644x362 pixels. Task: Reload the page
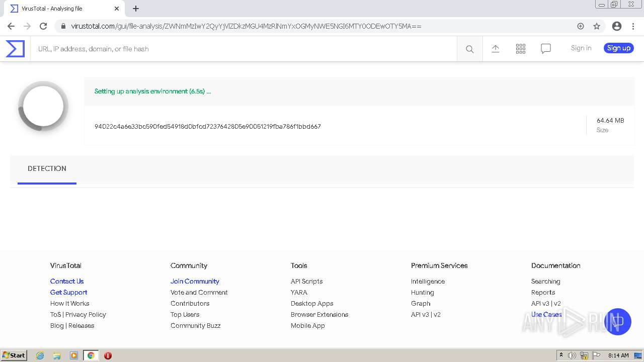[x=43, y=26]
